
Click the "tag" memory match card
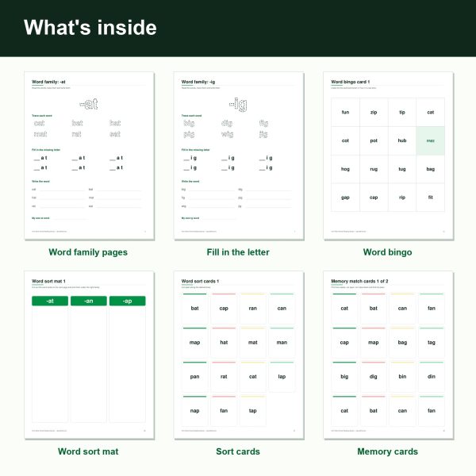point(432,343)
